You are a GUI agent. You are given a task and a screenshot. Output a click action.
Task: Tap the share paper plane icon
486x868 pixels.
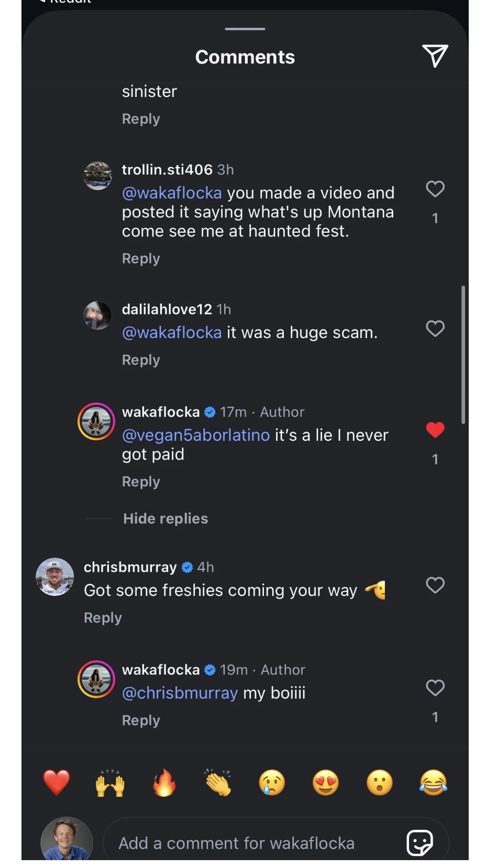[x=435, y=56]
